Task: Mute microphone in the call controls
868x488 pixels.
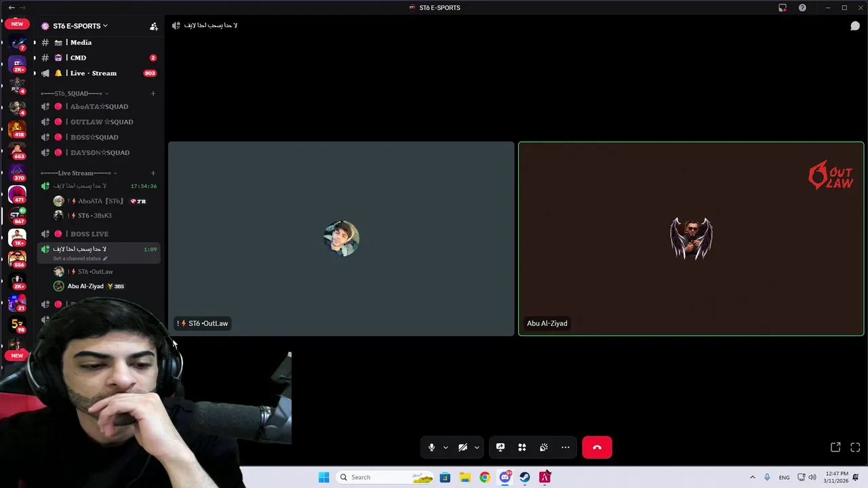Action: point(431,447)
